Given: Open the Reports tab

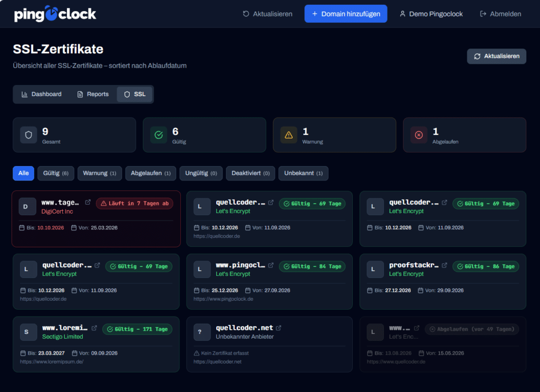Looking at the screenshot, I should click(x=93, y=94).
